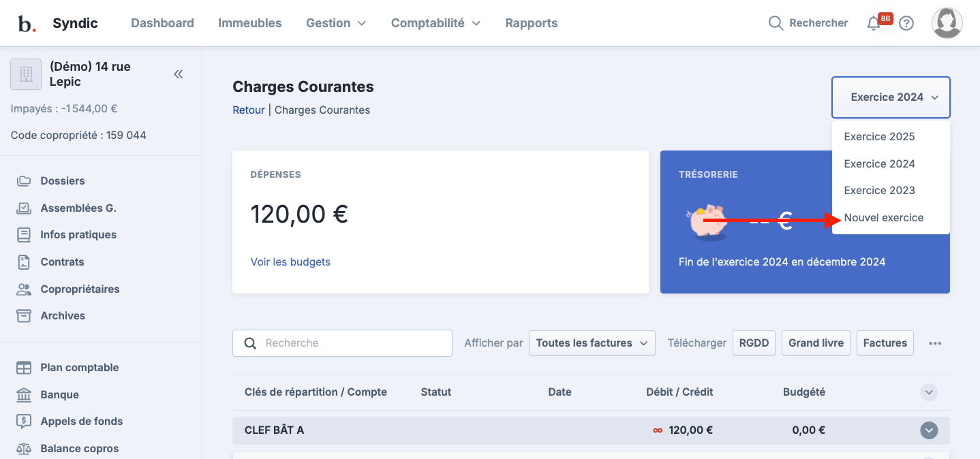
Task: Open the user avatar profile
Action: (x=947, y=23)
